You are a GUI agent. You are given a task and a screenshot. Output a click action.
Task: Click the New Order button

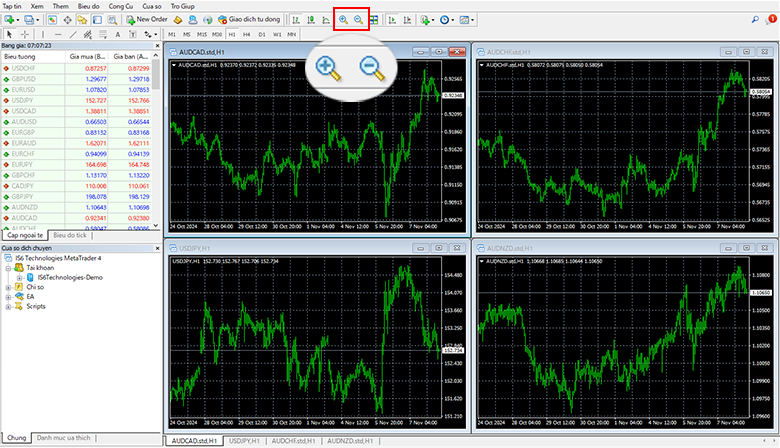(x=147, y=19)
